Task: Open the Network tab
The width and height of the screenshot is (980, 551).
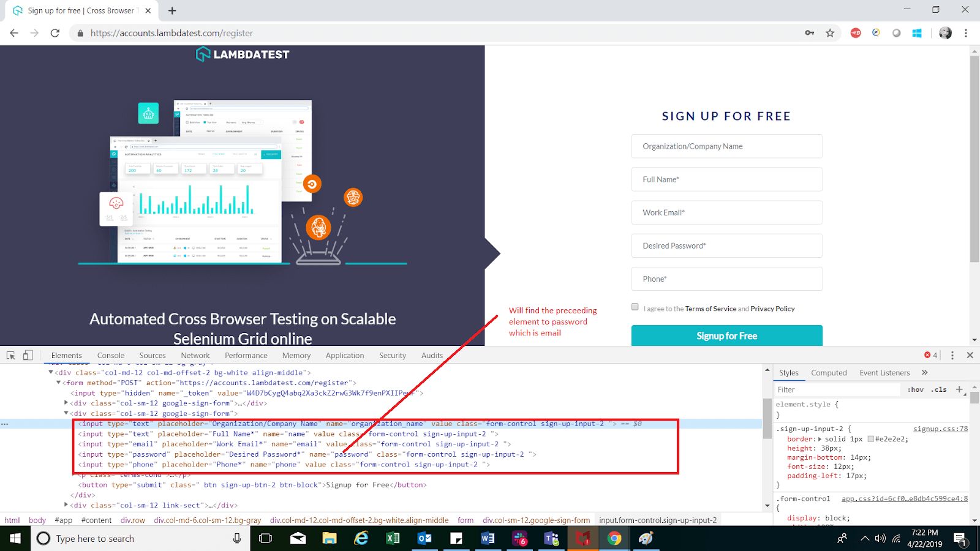Action: click(x=195, y=355)
